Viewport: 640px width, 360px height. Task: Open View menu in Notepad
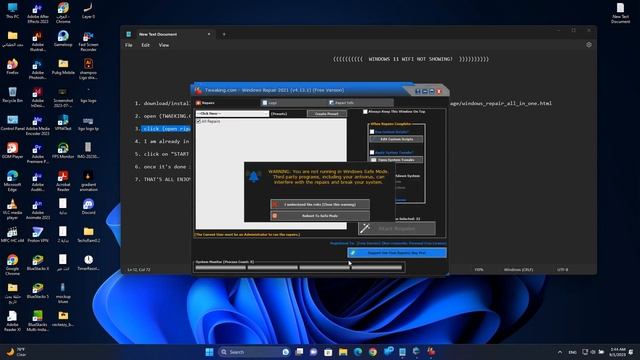pyautogui.click(x=164, y=45)
